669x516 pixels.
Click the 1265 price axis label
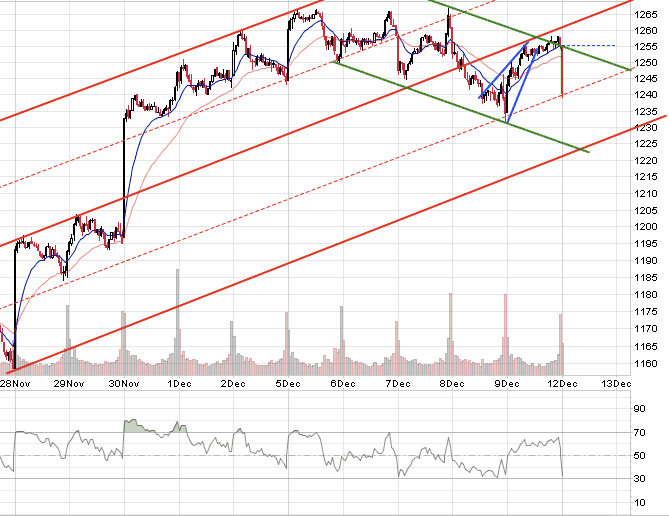[x=645, y=14]
